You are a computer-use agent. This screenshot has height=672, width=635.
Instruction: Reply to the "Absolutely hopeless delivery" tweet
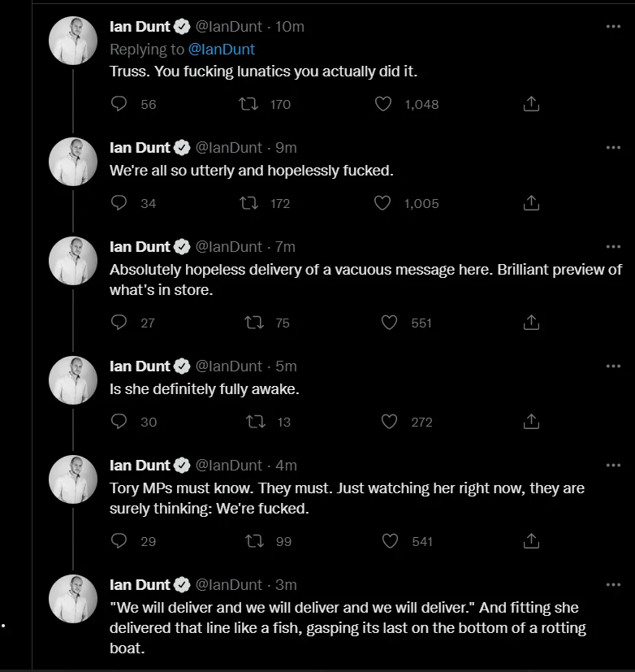click(x=119, y=322)
